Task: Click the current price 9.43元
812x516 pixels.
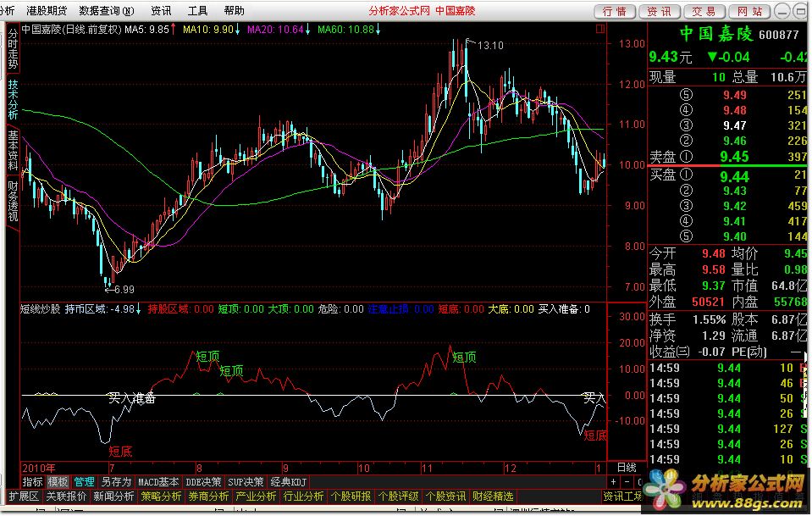Action: (671, 57)
